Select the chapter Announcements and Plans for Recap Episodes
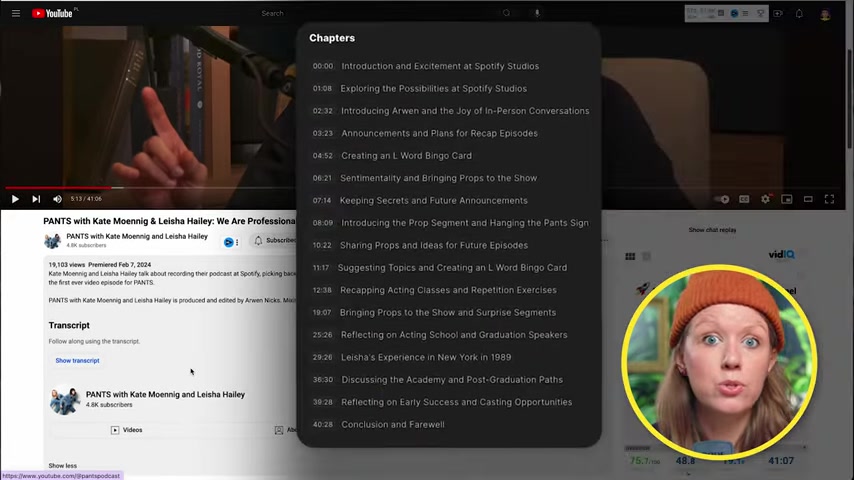 pos(440,133)
